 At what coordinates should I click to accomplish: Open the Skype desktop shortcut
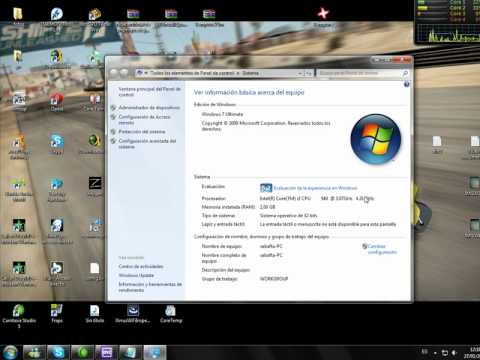click(x=57, y=144)
